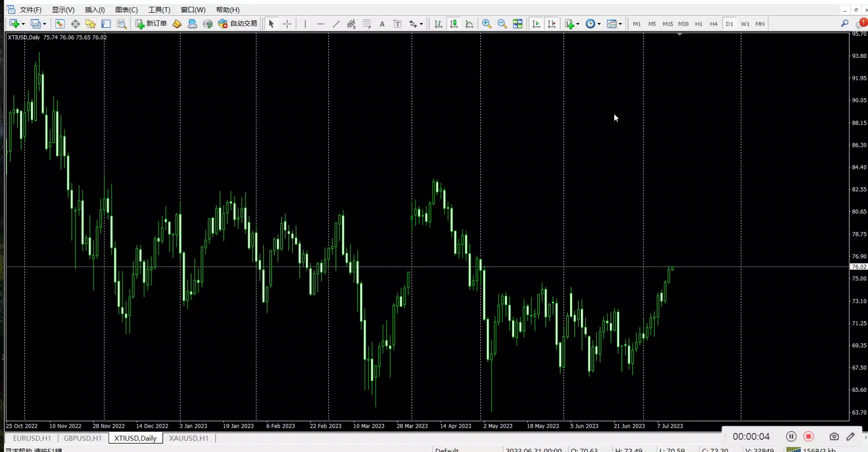Select the crosshair tool

[x=287, y=24]
